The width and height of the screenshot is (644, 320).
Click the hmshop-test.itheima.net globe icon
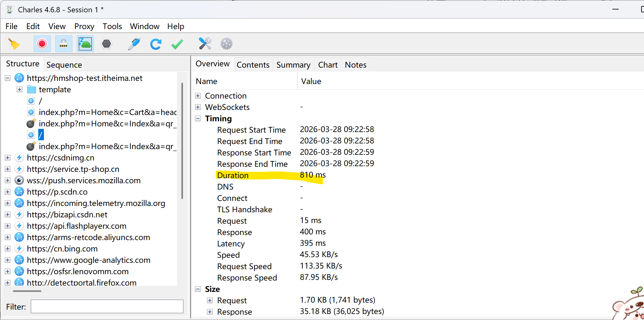pos(19,78)
